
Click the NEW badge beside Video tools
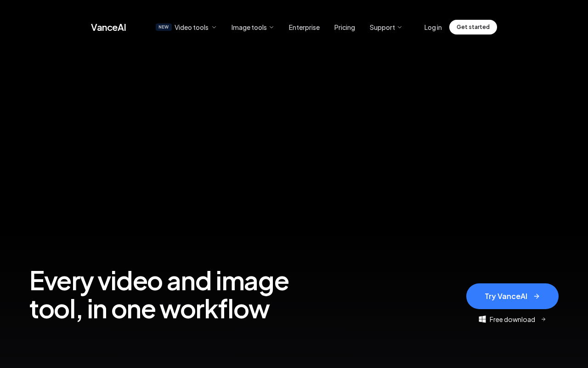[164, 27]
